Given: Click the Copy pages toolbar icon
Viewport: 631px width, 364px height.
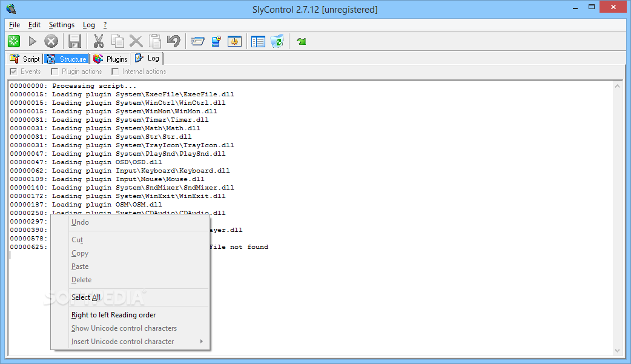Looking at the screenshot, I should pos(117,41).
